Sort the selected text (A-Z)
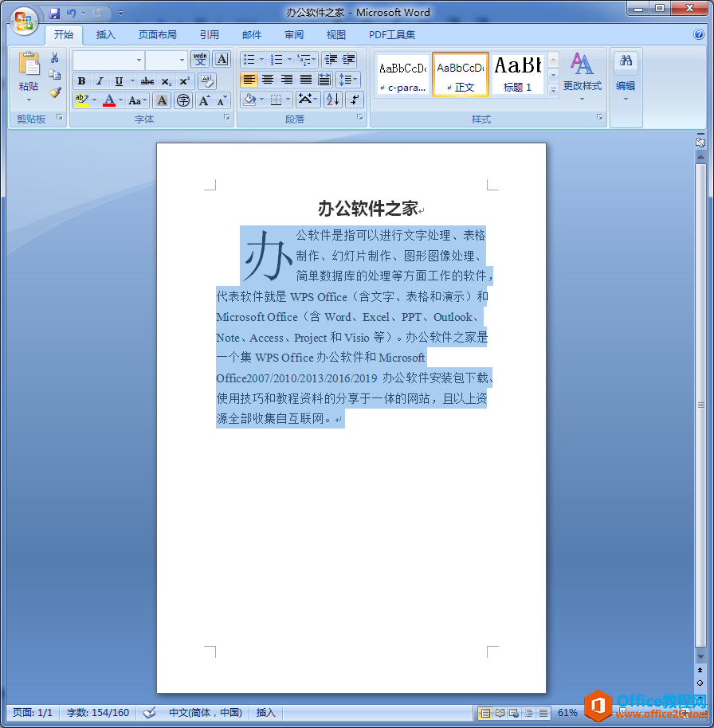 [x=332, y=100]
